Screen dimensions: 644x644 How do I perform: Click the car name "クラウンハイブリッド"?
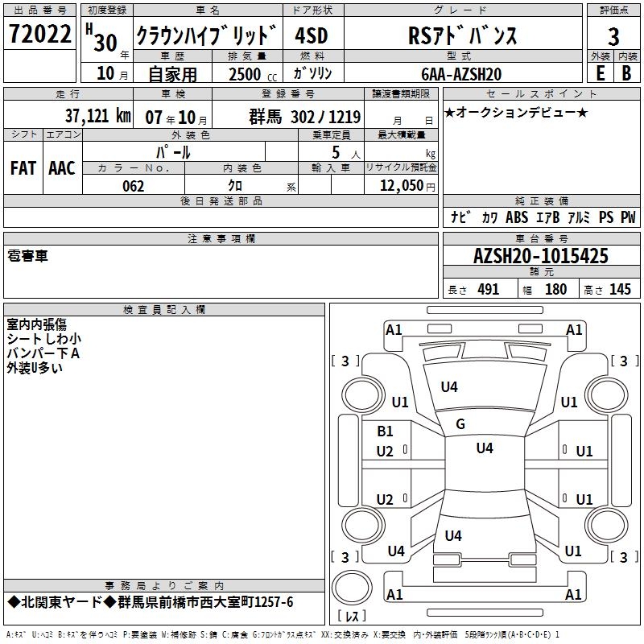207,35
